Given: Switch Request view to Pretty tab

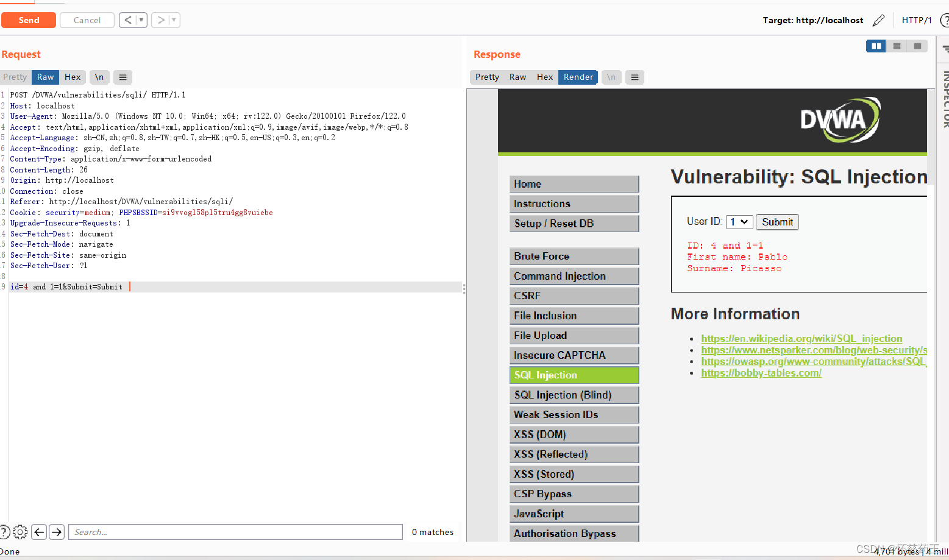Looking at the screenshot, I should 15,77.
